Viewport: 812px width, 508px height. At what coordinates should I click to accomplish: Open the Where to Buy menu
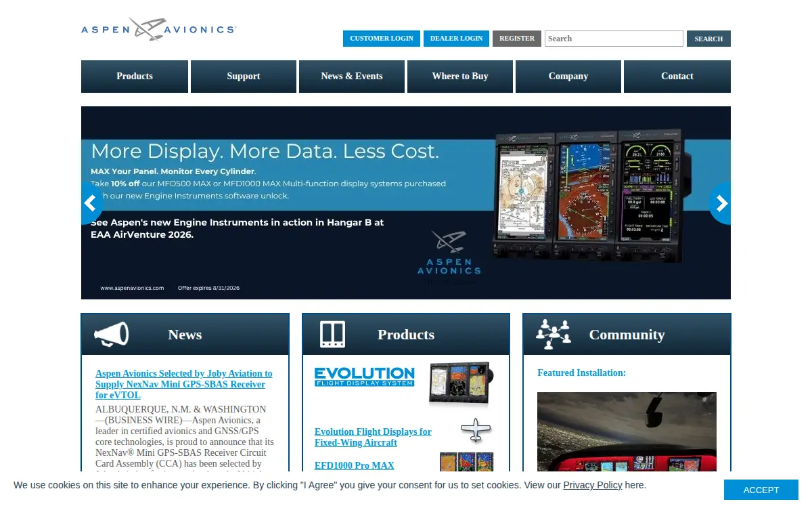click(460, 77)
